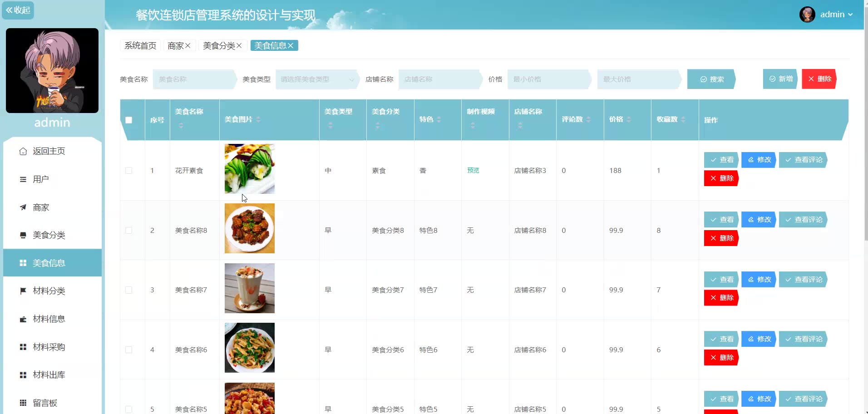Open 留言板 sidebar item
The image size is (868, 414).
pos(52,403)
